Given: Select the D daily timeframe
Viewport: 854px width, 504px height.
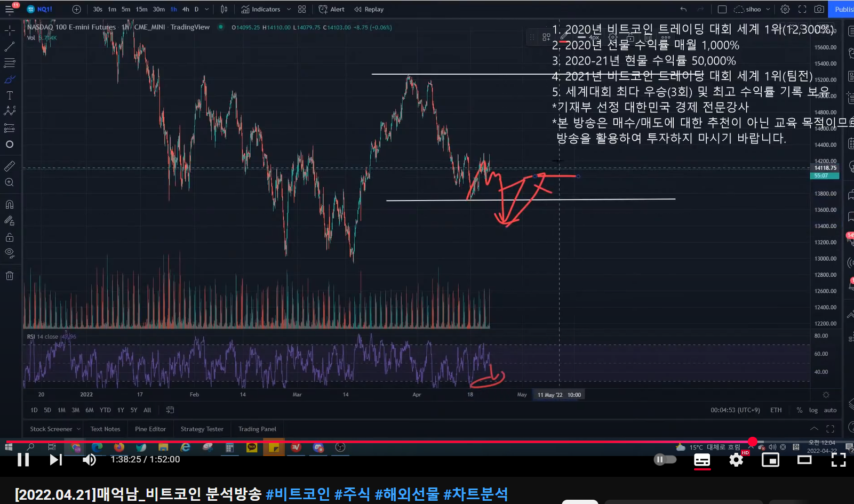Looking at the screenshot, I should [196, 9].
